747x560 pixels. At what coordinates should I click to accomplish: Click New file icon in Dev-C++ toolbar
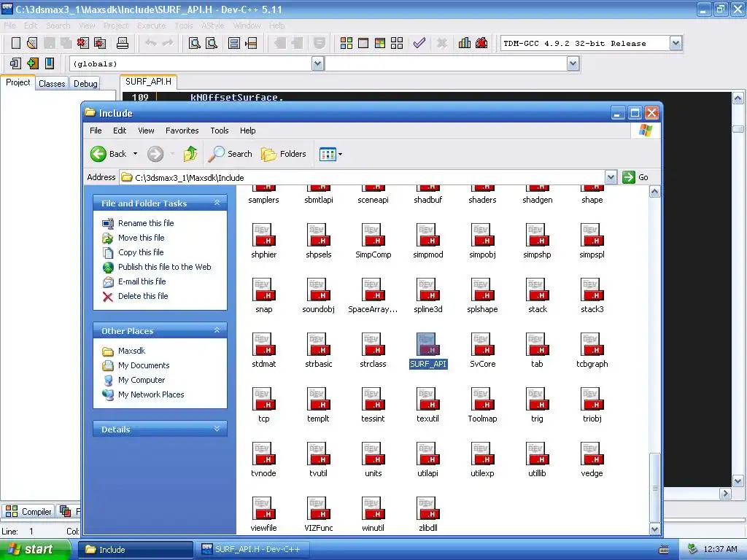tap(16, 43)
